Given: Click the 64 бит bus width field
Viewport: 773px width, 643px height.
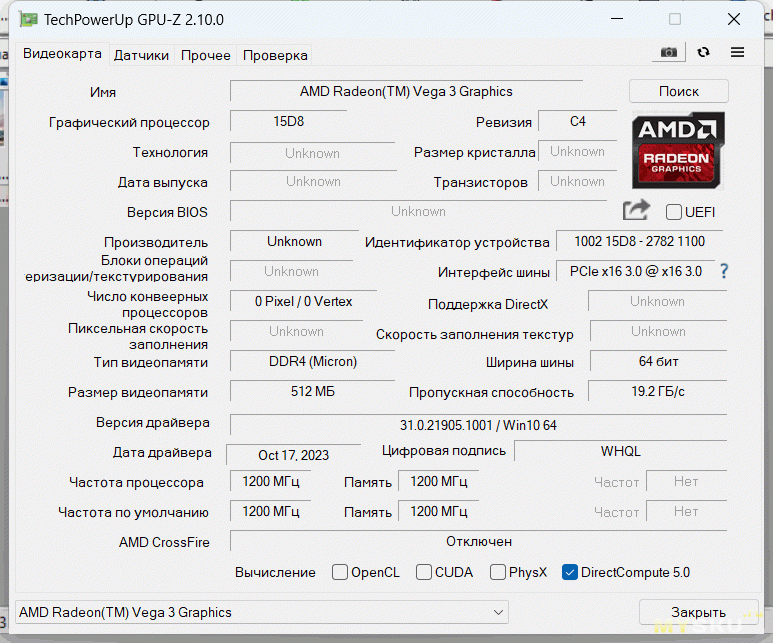Looking at the screenshot, I should point(658,361).
